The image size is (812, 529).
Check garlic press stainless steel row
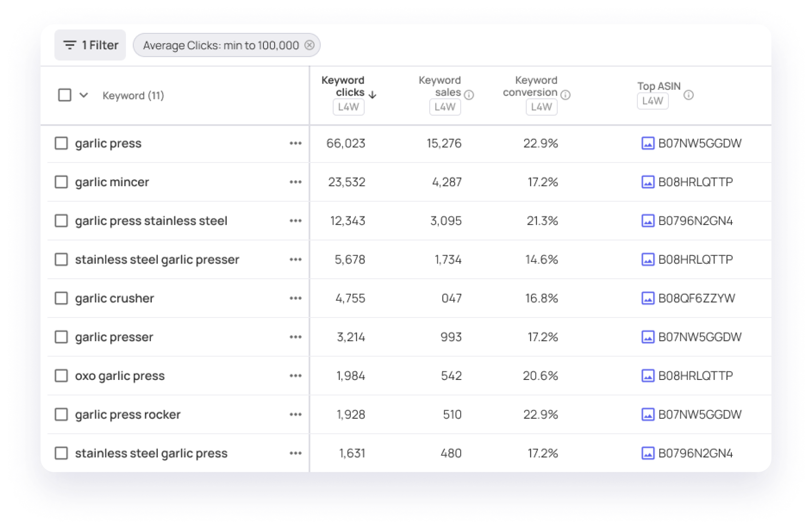pos(62,221)
